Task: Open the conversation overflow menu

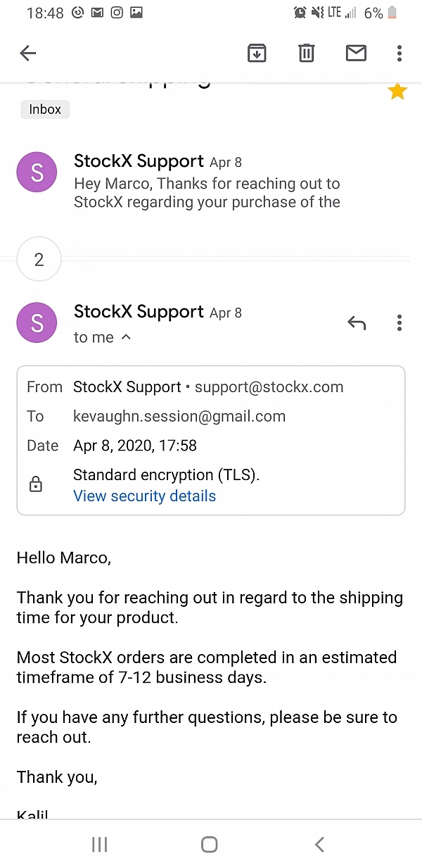Action: click(399, 53)
